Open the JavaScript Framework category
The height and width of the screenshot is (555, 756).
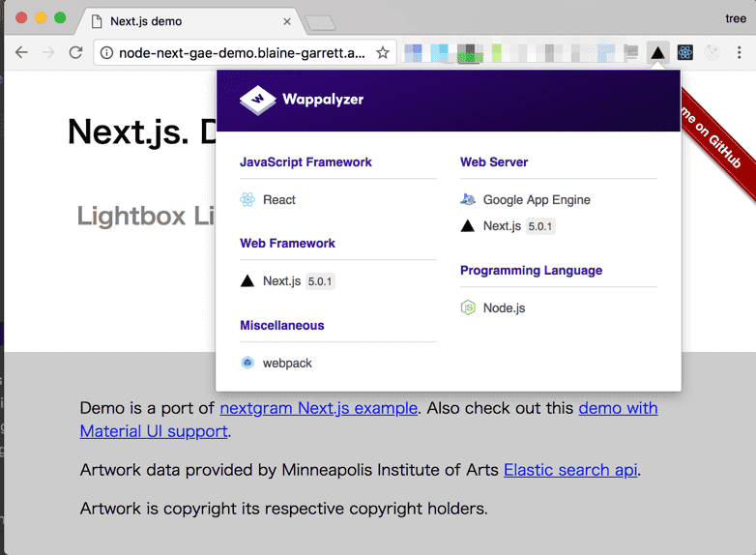click(x=305, y=162)
